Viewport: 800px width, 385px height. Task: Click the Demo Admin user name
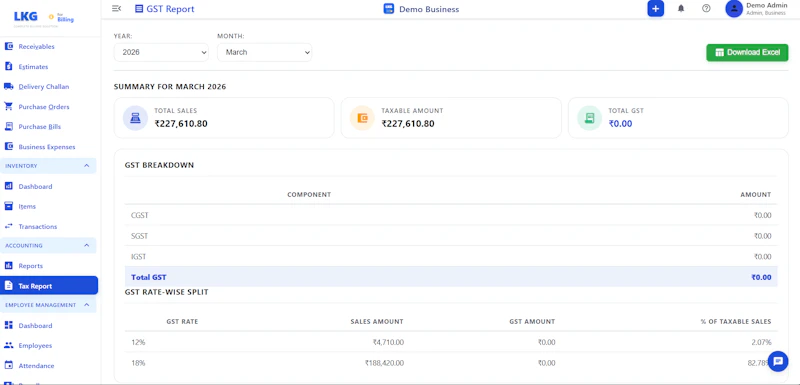coord(767,5)
